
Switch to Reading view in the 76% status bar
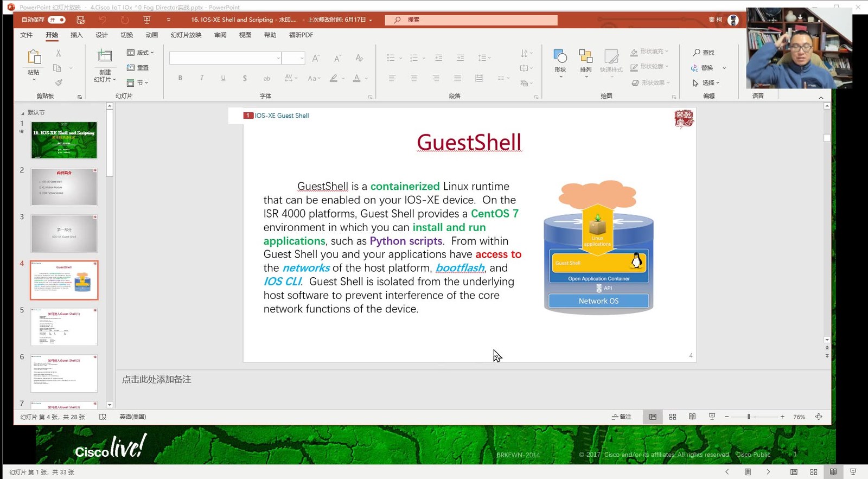pos(692,417)
